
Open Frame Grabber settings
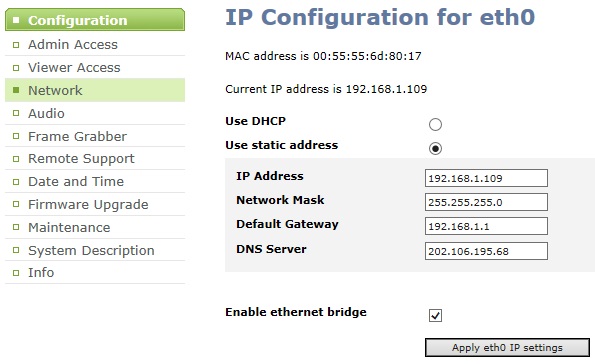[95, 136]
